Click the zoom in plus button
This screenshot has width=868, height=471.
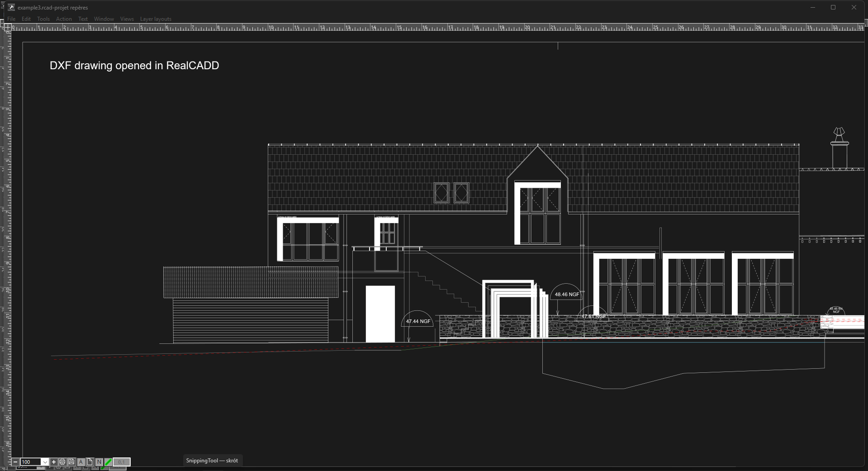coord(54,462)
